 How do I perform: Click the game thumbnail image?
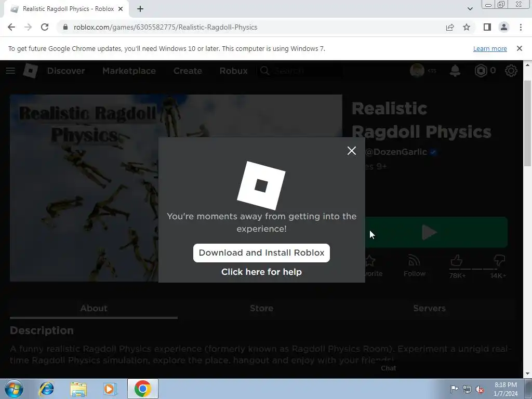[84, 188]
